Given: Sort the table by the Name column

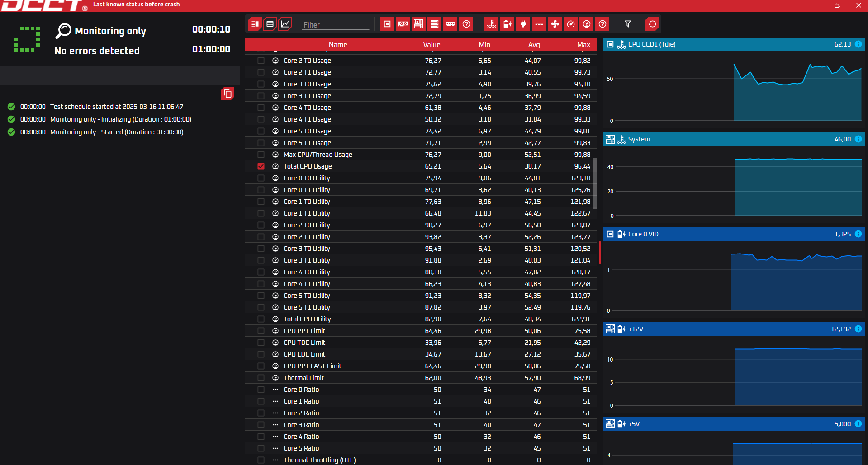Looking at the screenshot, I should tap(338, 45).
